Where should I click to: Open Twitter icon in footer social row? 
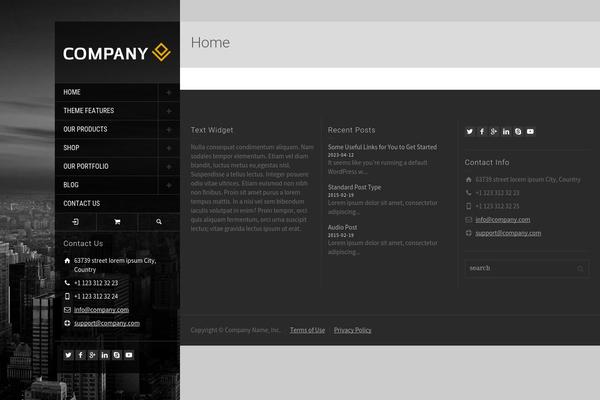pyautogui.click(x=470, y=132)
